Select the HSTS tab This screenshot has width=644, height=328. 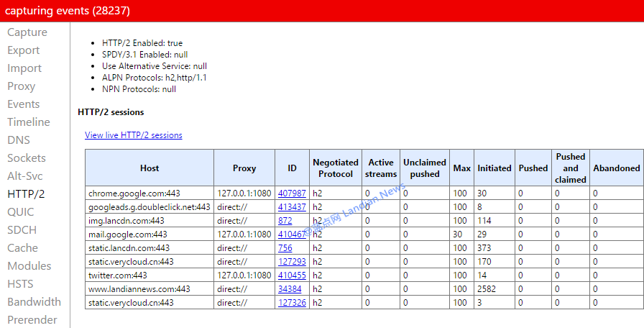pyautogui.click(x=21, y=284)
